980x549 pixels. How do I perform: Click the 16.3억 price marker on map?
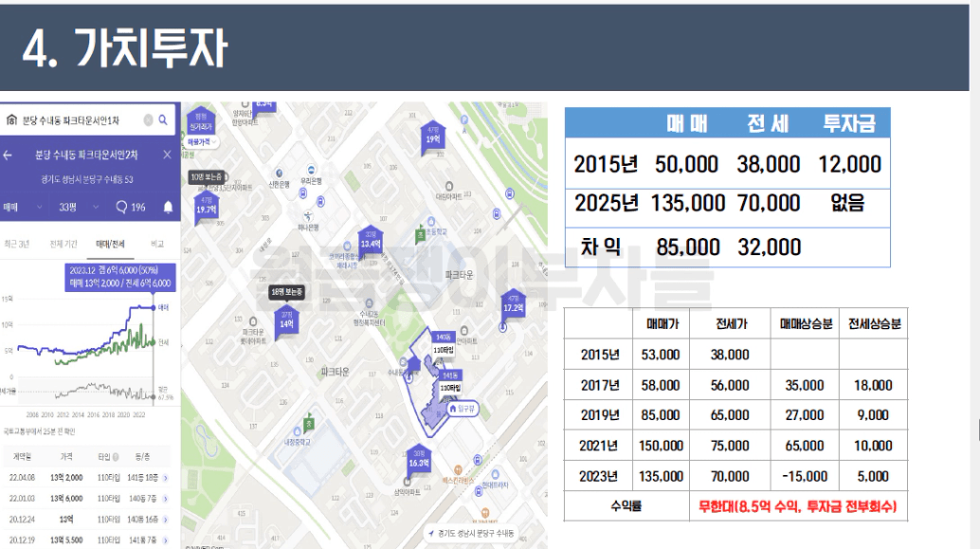(x=419, y=460)
